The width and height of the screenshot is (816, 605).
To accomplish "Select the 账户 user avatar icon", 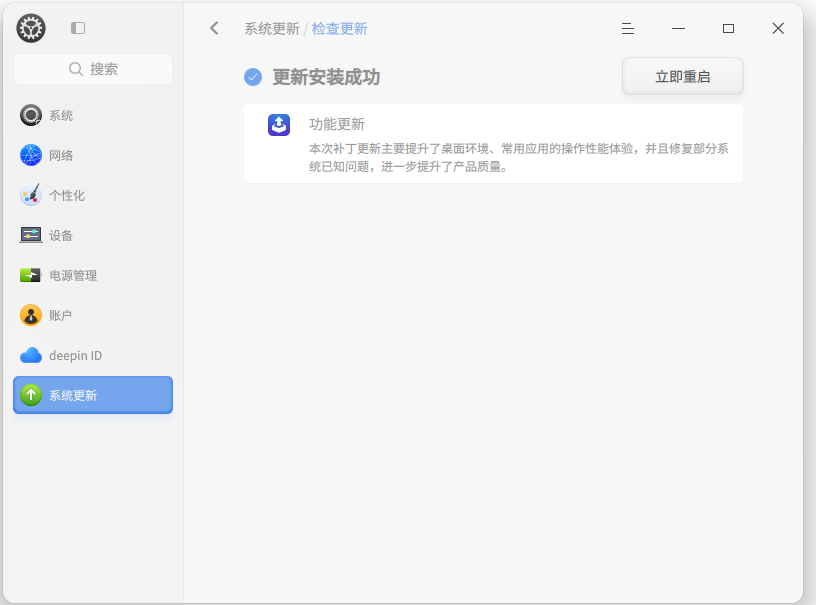I will pyautogui.click(x=31, y=315).
